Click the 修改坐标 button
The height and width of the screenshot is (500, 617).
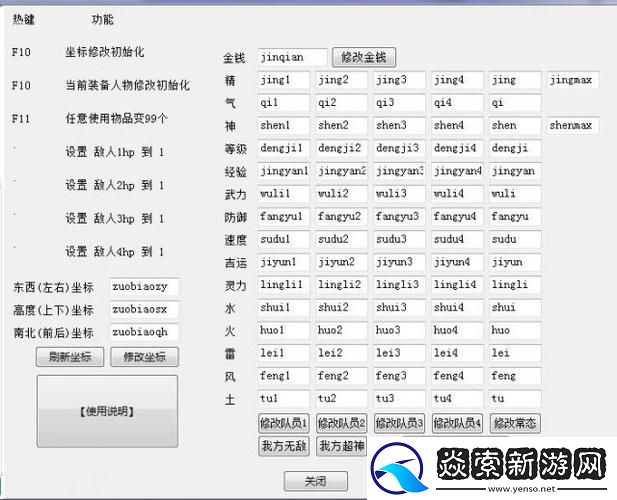point(144,357)
